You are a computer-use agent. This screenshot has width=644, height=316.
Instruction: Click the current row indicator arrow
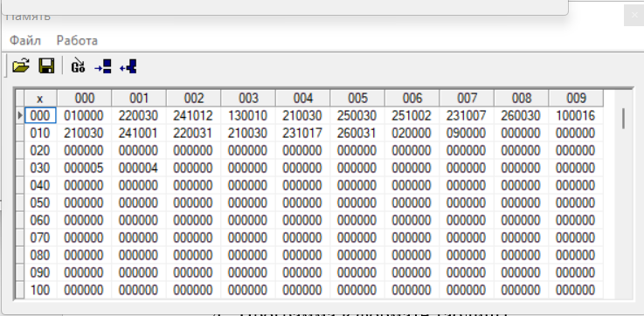[20, 116]
